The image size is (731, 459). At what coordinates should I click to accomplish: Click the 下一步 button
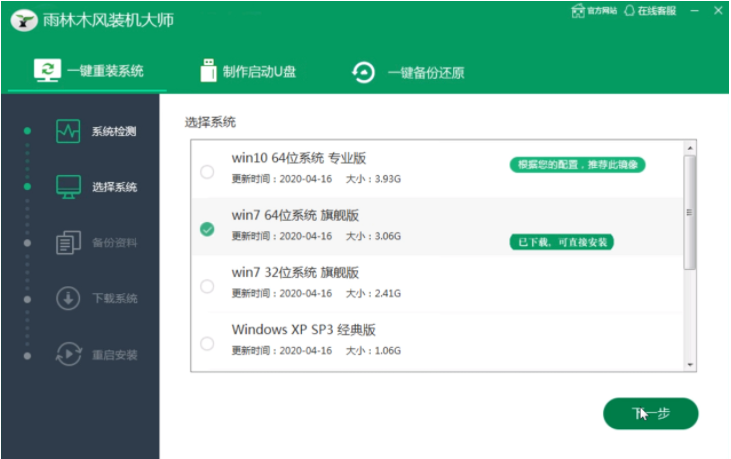(650, 413)
